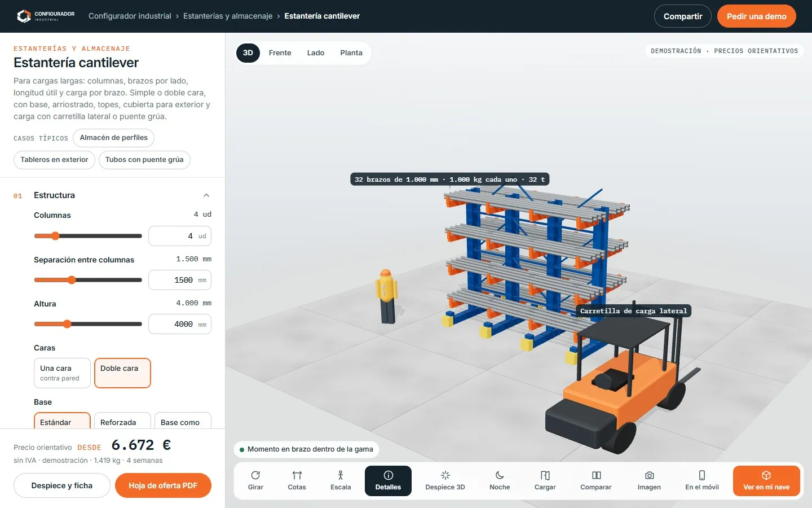This screenshot has width=812, height=508.
Task: Click the Configurador Industrial logo
Action: 45,16
